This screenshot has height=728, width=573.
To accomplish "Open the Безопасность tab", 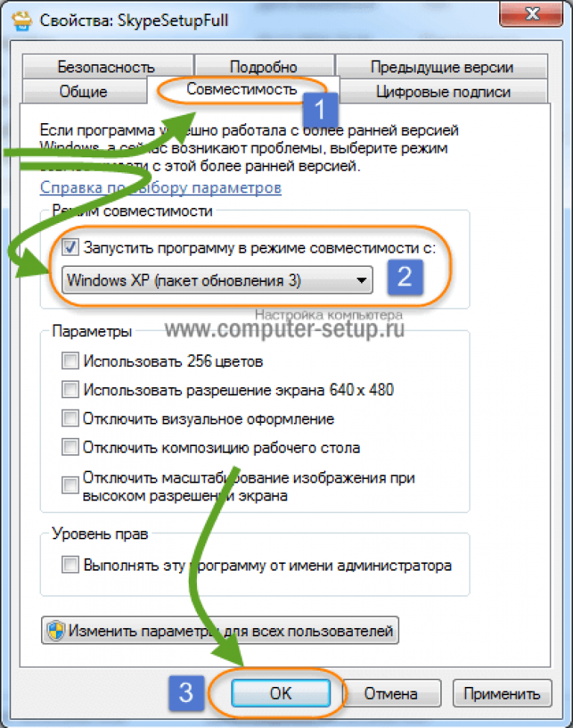I will pos(107,66).
